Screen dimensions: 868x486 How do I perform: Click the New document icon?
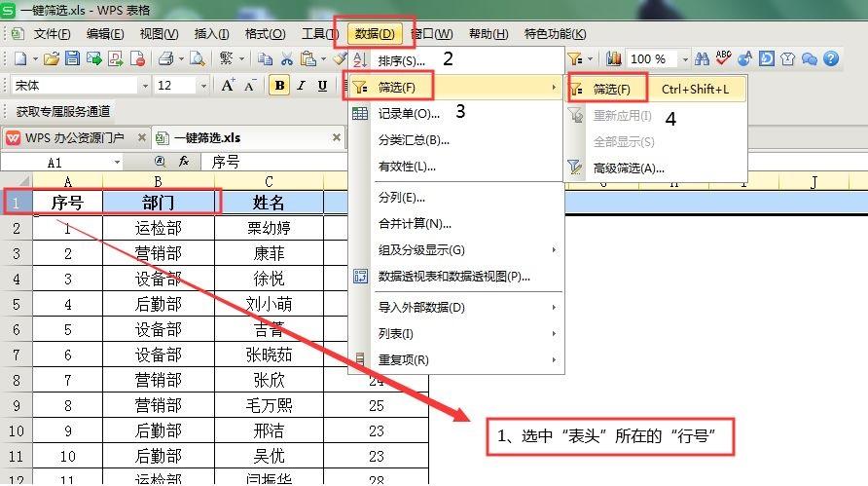click(x=20, y=58)
